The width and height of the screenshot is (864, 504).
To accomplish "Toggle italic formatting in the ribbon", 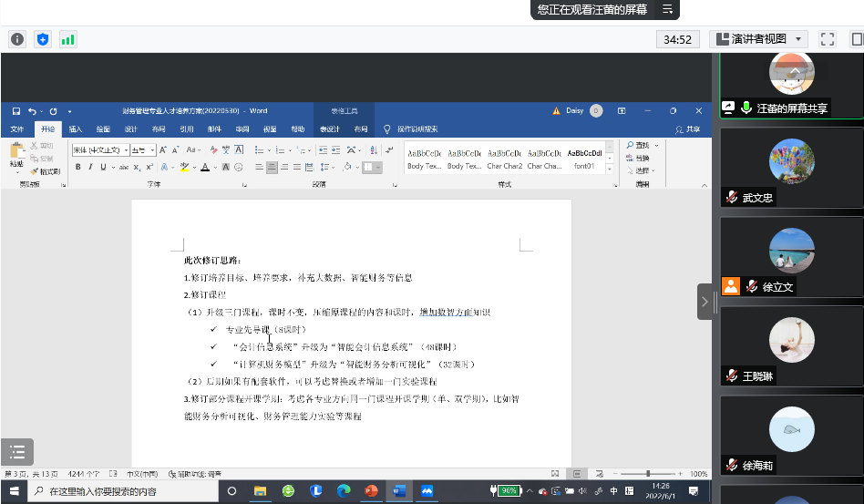I will pyautogui.click(x=90, y=167).
